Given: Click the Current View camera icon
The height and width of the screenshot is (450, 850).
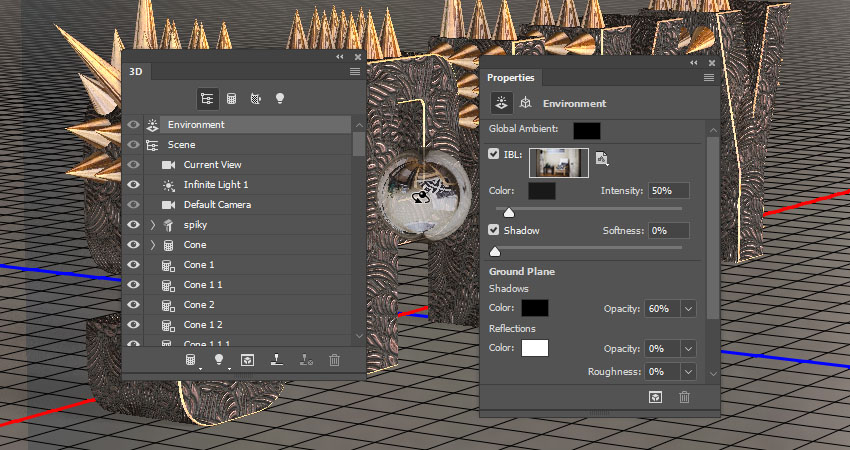Looking at the screenshot, I should click(x=169, y=165).
